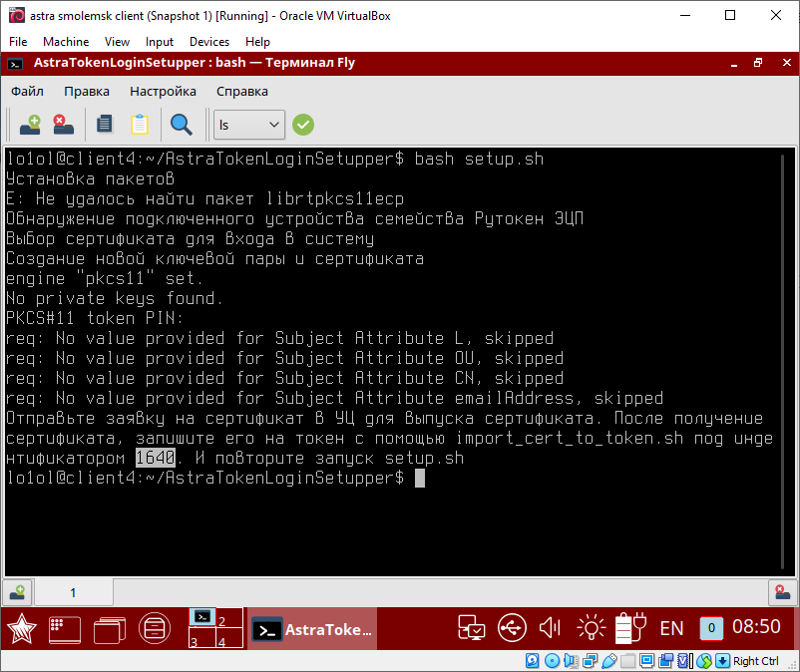Click 'import_cert_to_token.sh' script name

tap(570, 438)
